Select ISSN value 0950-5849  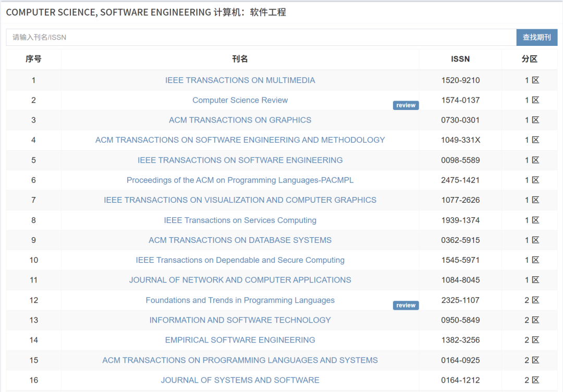click(x=460, y=320)
